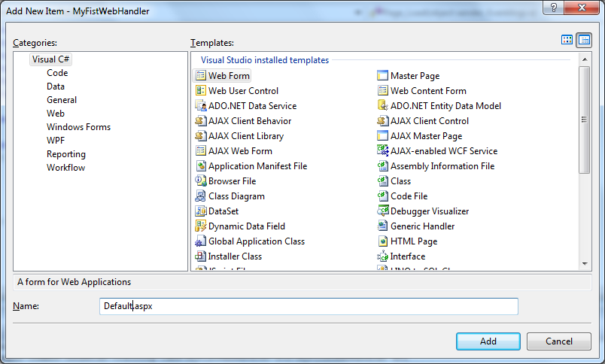Select the Visual C# category node

pos(51,59)
